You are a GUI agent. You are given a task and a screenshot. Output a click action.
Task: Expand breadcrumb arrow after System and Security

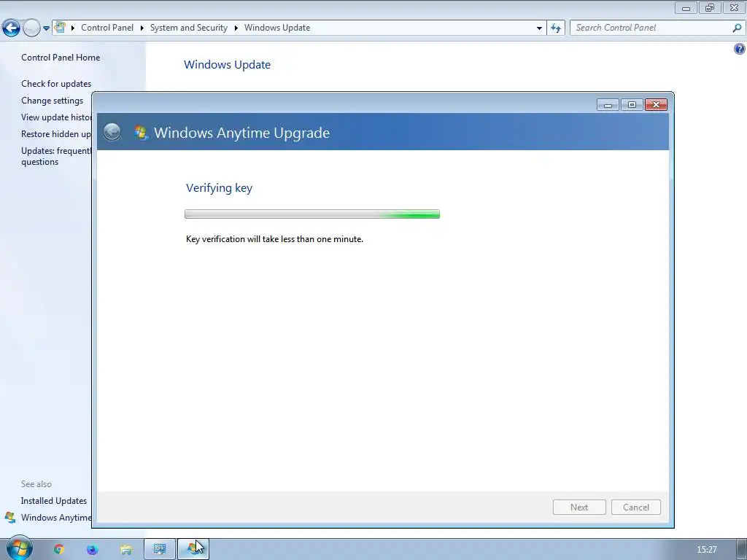[236, 28]
